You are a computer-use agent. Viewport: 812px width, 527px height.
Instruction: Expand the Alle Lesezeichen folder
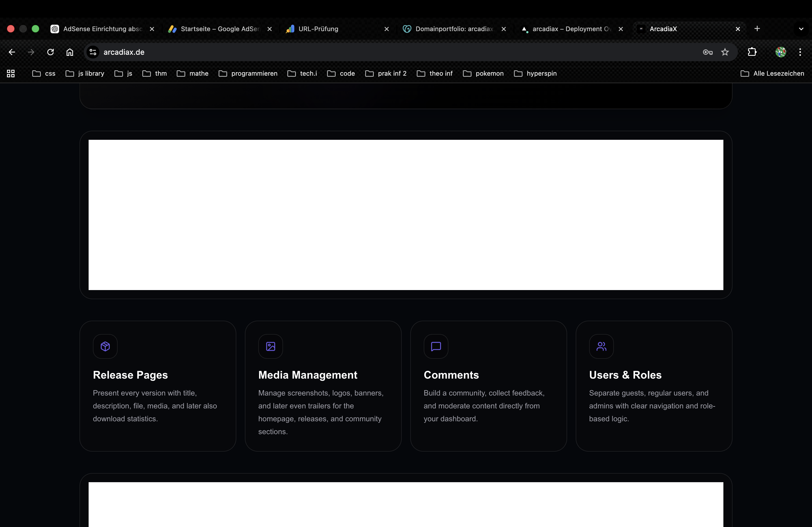pos(773,74)
